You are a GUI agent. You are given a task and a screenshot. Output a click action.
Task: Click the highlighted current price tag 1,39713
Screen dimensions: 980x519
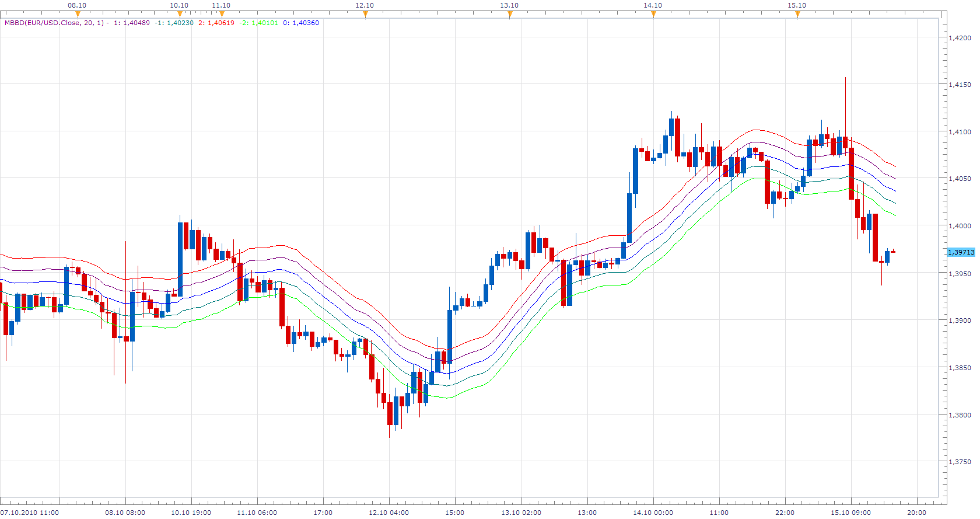961,252
